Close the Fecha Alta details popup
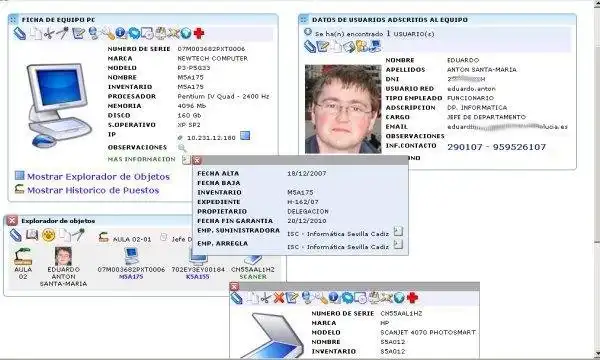 197,160
